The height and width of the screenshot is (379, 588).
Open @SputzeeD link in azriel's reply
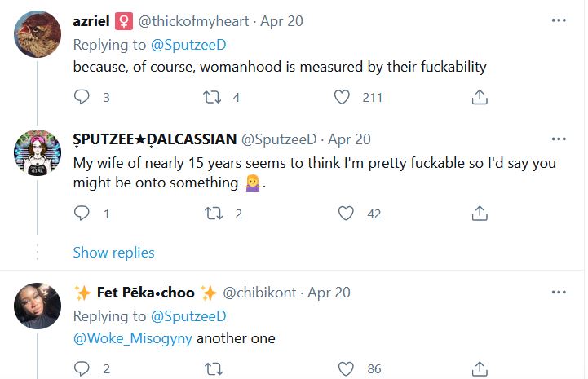(188, 45)
